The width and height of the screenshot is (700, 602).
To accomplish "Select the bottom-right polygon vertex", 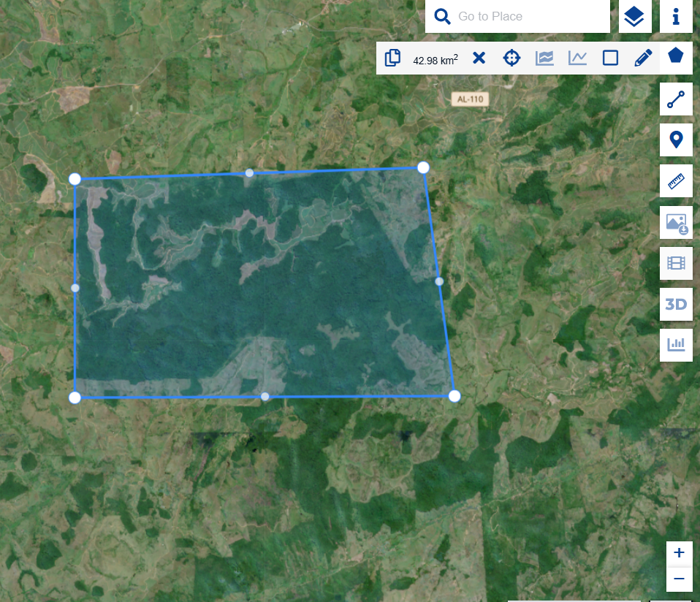I will pyautogui.click(x=454, y=396).
